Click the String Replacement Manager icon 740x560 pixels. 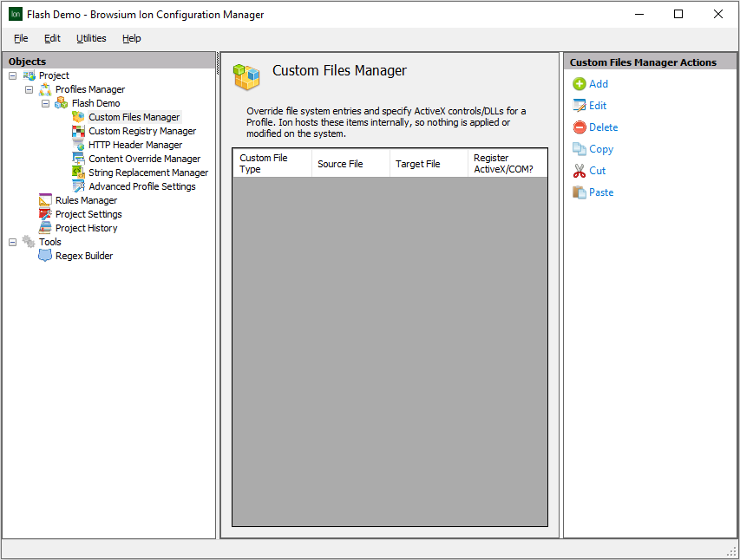[78, 173]
